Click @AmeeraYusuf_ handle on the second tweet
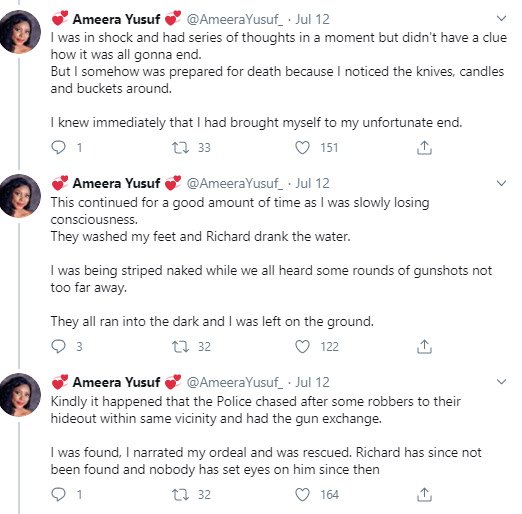Screen dimensions: 522x514 pos(235,183)
